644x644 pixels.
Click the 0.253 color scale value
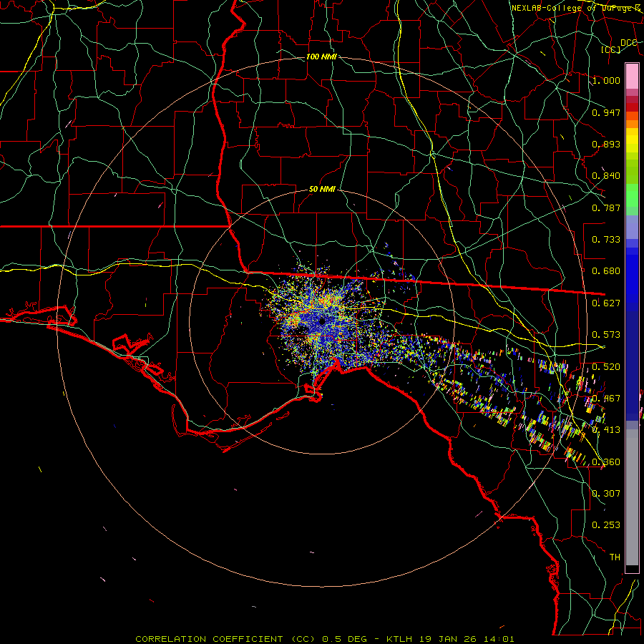pyautogui.click(x=606, y=525)
